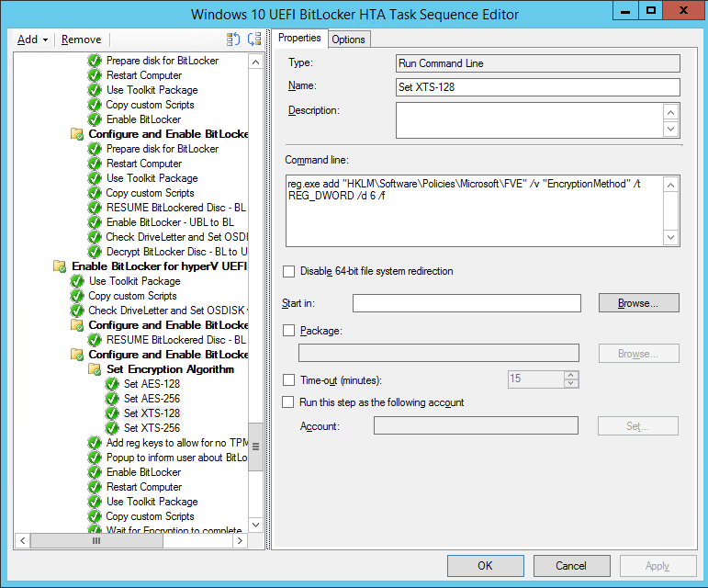
Task: Click status icon of Enable BitLocker - UBL to BL
Action: point(95,222)
